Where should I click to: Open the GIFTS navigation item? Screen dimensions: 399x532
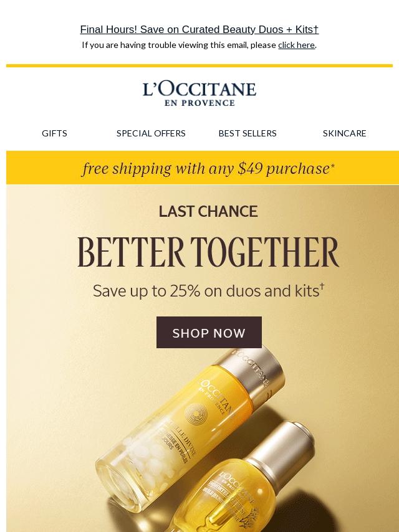point(54,133)
